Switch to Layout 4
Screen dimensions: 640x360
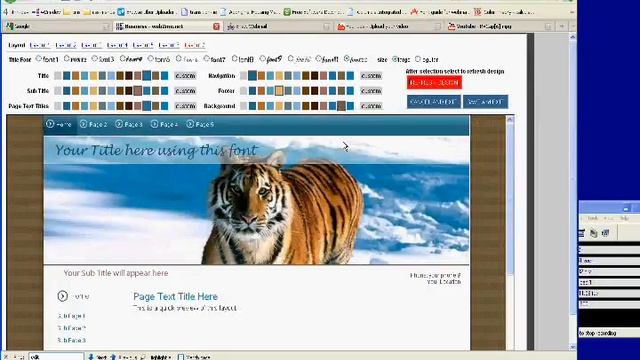coord(117,45)
